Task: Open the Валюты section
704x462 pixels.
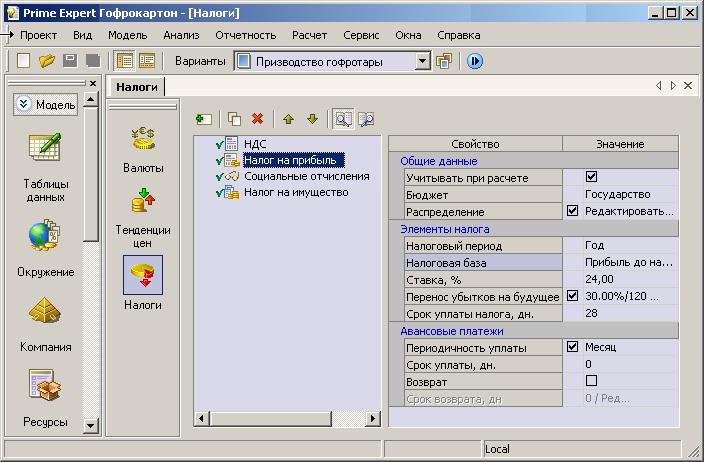Action: pyautogui.click(x=143, y=150)
